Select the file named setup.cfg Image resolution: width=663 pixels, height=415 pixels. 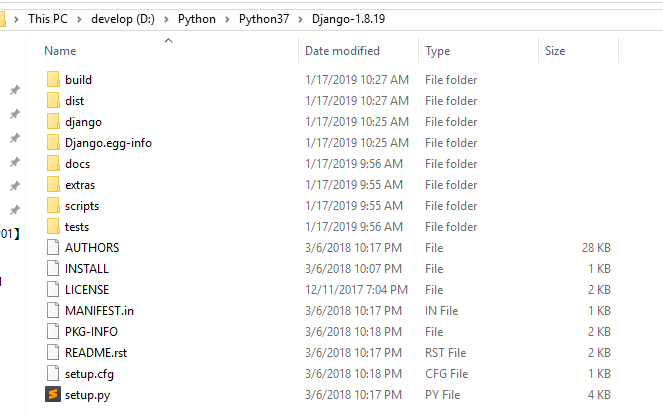89,374
